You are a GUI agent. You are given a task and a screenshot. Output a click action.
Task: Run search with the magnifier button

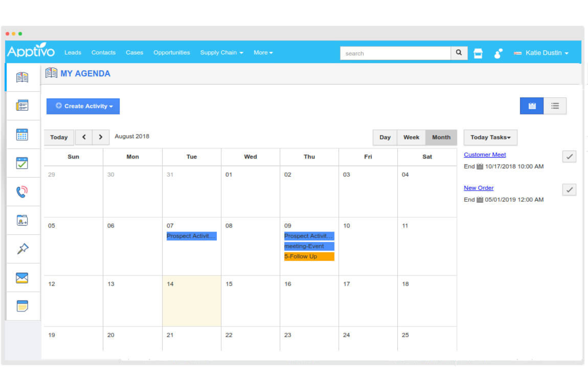pos(459,53)
